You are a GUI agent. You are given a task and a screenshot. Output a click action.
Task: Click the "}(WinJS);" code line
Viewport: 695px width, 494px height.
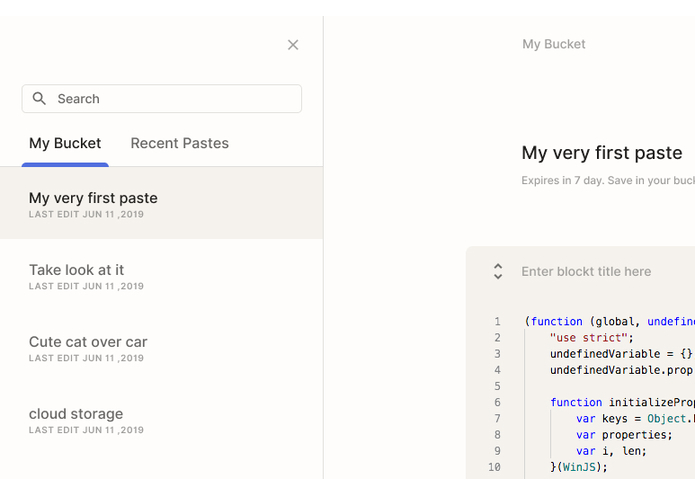click(x=578, y=467)
